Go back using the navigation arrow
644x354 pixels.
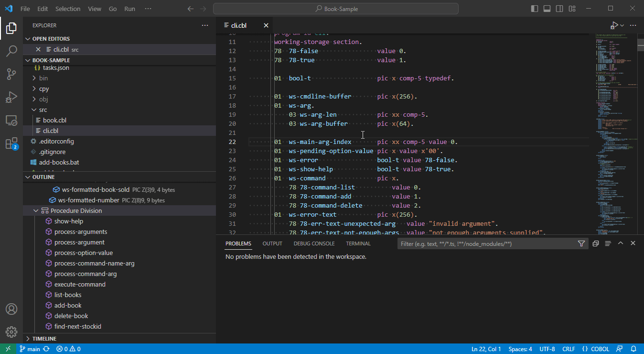(191, 9)
